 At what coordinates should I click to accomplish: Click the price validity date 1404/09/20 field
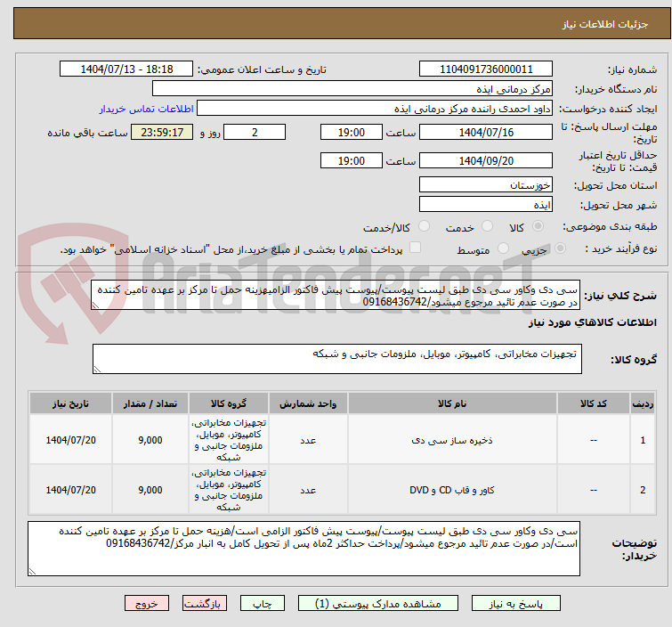[x=486, y=161]
